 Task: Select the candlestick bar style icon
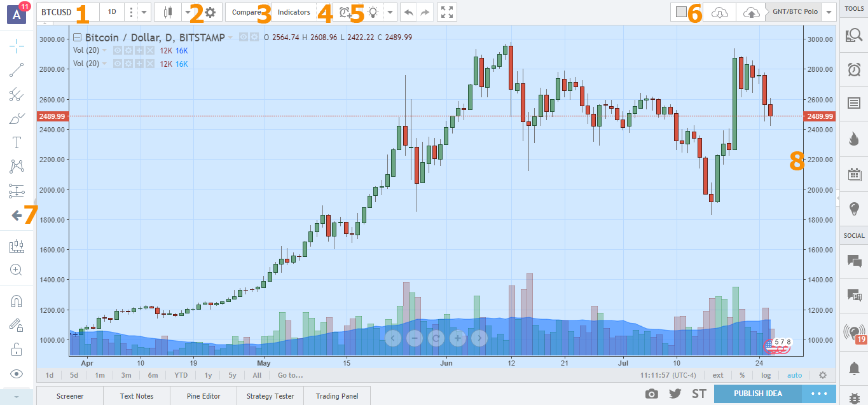tap(168, 12)
